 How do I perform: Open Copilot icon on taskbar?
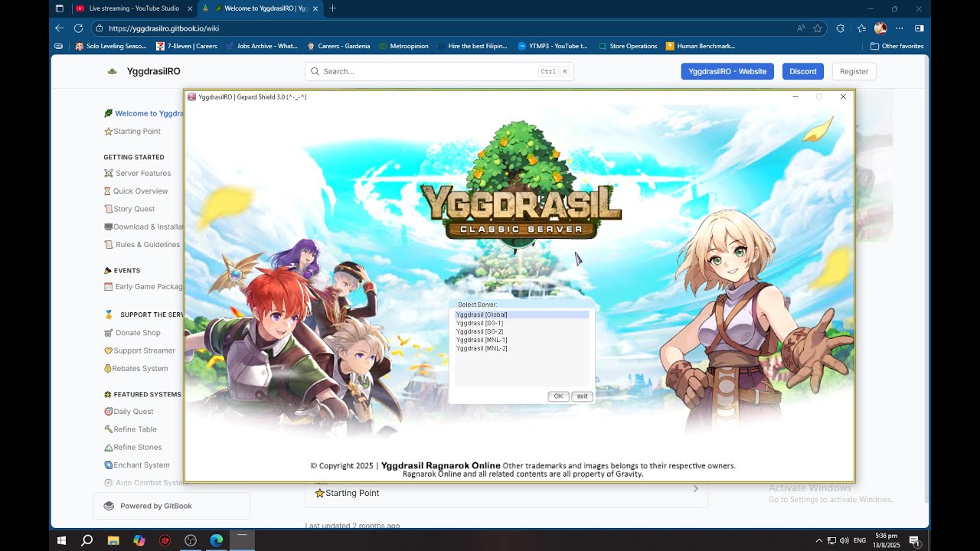139,540
